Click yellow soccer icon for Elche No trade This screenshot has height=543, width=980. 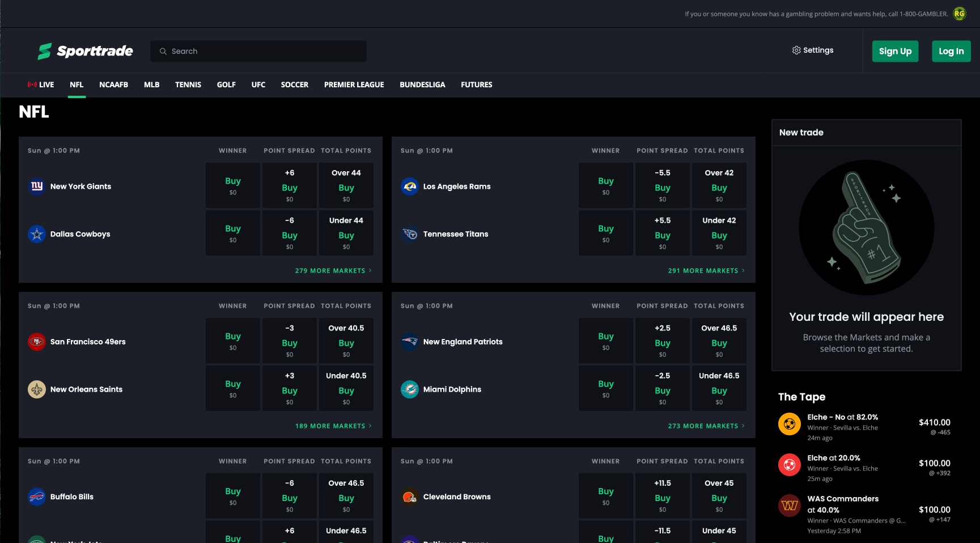point(790,423)
